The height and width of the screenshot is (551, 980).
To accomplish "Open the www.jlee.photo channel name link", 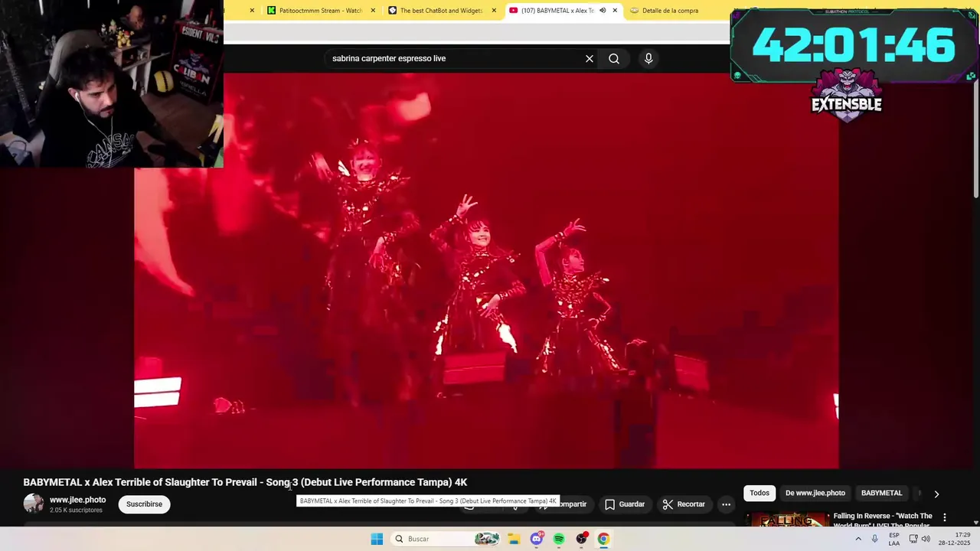I will (77, 500).
